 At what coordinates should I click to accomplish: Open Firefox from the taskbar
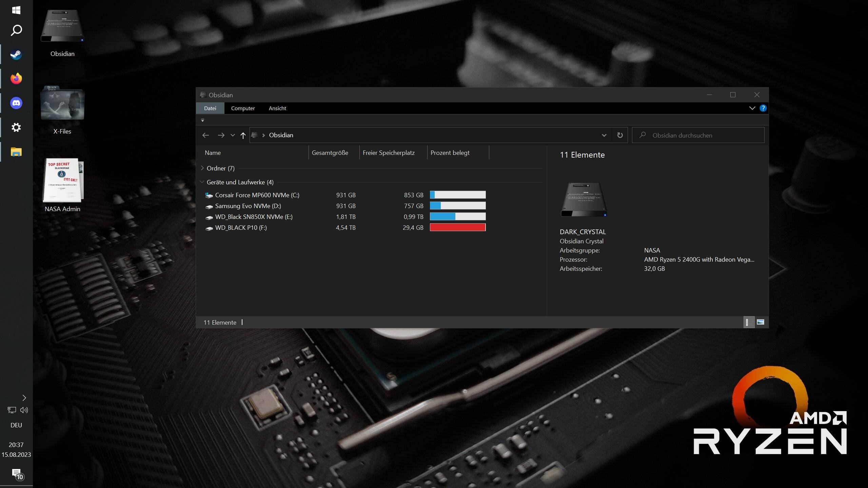point(16,79)
